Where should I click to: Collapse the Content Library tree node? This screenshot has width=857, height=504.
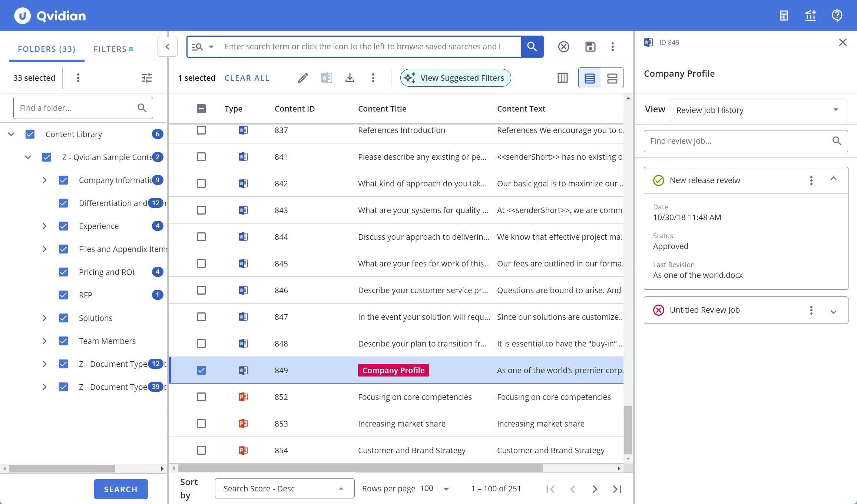(11, 134)
